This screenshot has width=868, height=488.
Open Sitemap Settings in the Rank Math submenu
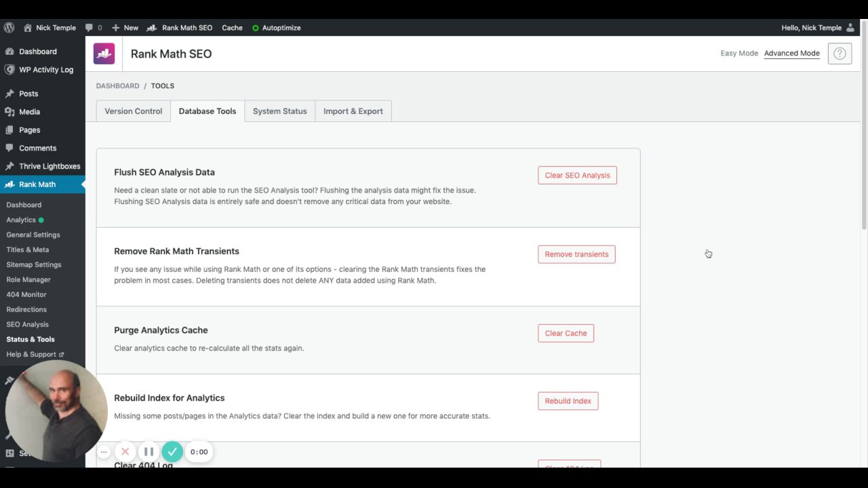[34, 265]
